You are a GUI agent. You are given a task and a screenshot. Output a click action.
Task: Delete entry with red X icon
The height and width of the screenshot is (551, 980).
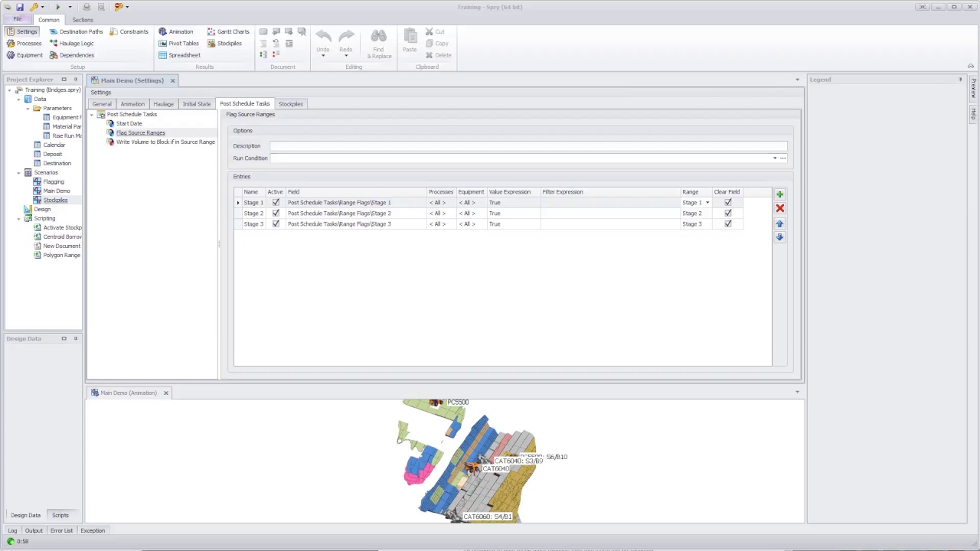click(x=779, y=208)
